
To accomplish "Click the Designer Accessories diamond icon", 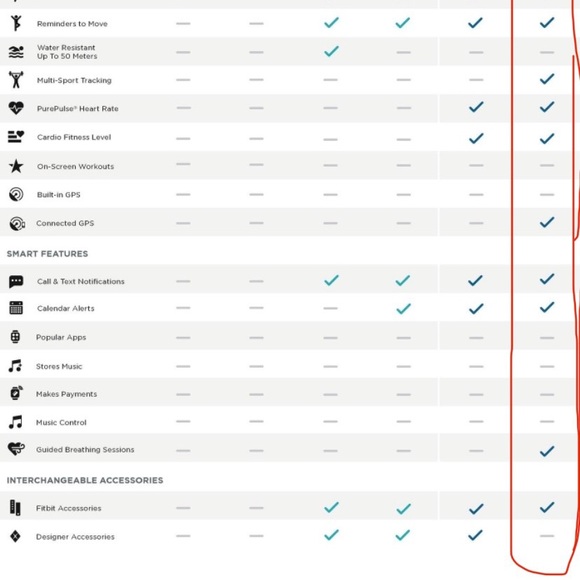I will click(15, 536).
